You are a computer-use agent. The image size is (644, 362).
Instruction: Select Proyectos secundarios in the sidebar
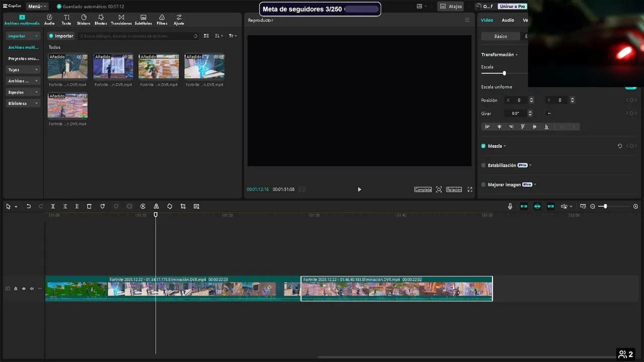(x=23, y=58)
